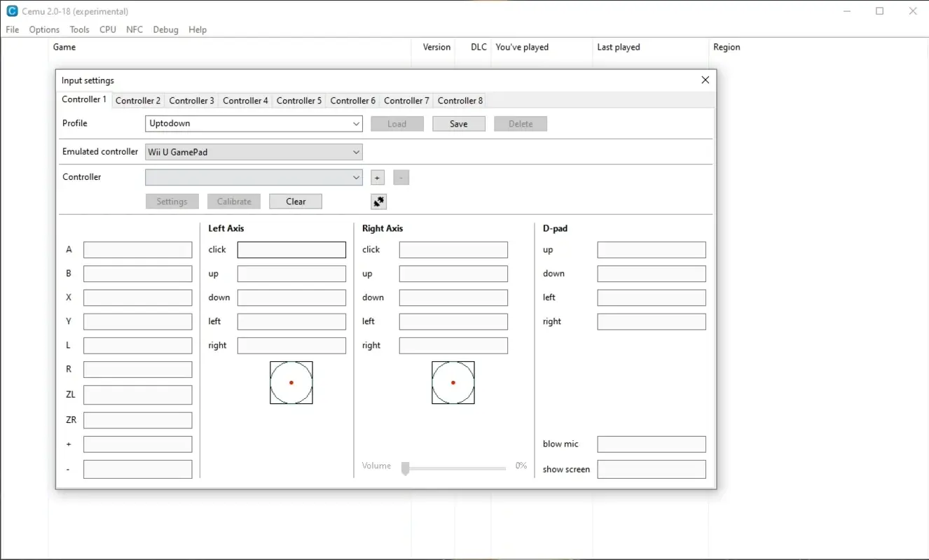Viewport: 929px width, 560px height.
Task: Select the Controller 8 tab
Action: pos(460,100)
